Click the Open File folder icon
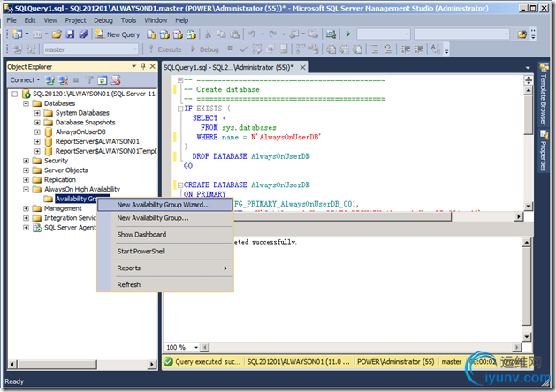Viewport: 556px width, 392px height. pos(57,34)
